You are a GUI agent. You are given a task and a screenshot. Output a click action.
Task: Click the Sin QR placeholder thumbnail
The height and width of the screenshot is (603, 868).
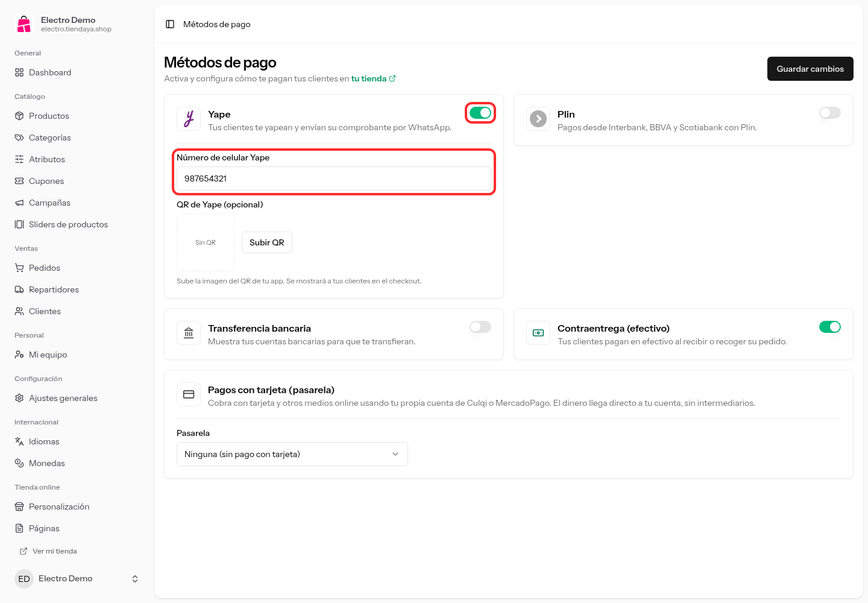pos(206,242)
